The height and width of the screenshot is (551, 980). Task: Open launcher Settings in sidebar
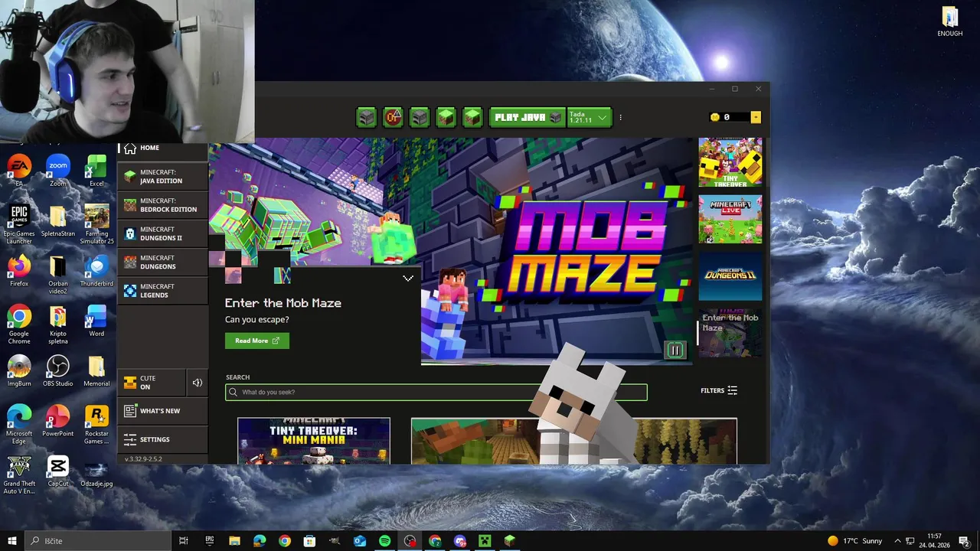162,439
